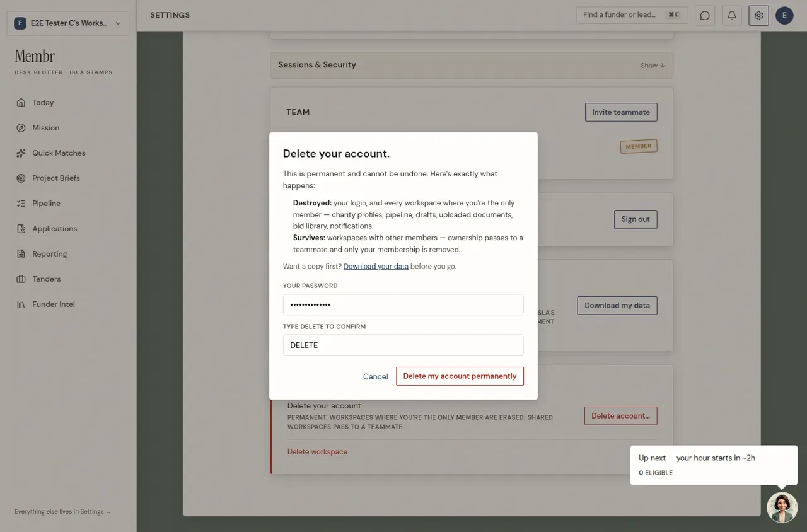Click the TEAM section heading
This screenshot has height=532, width=807.
(298, 112)
